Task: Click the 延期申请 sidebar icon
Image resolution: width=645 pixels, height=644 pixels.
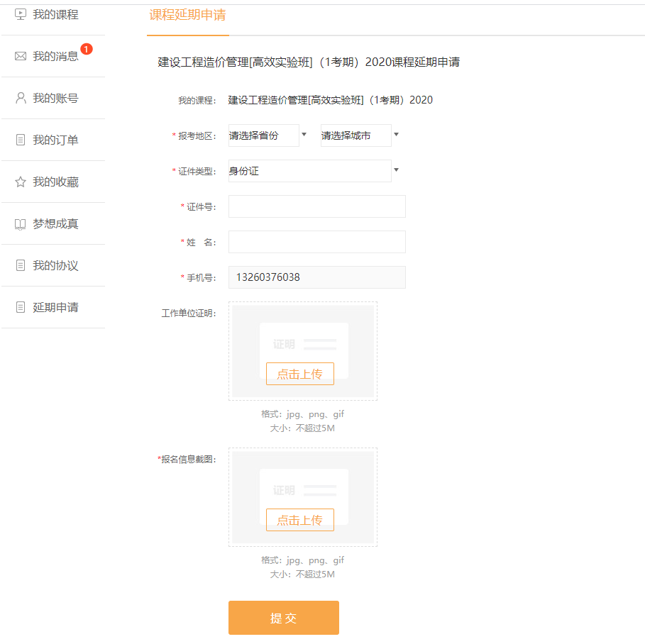Action: click(x=20, y=307)
